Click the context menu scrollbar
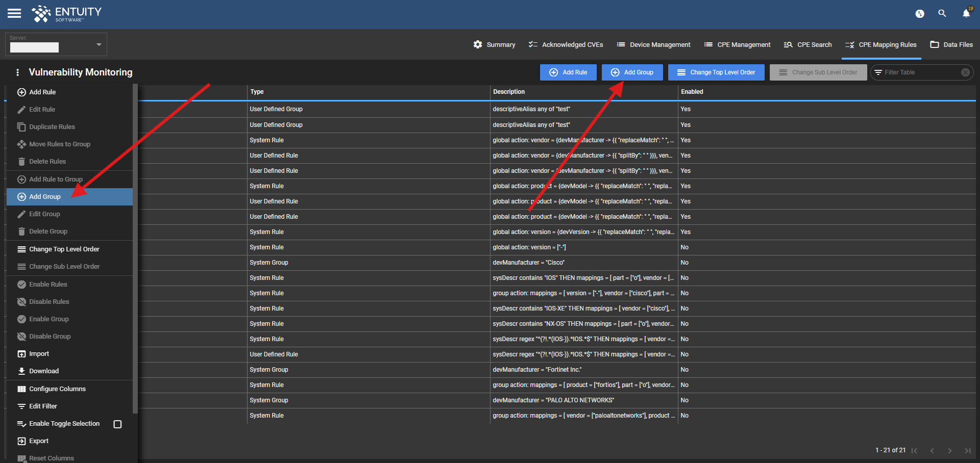 click(135, 248)
